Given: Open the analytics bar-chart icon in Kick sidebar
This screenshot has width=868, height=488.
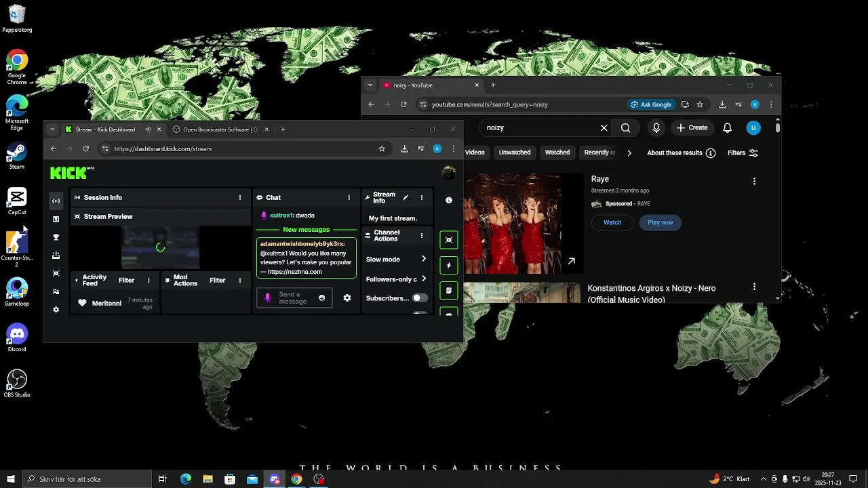Looking at the screenshot, I should point(56,219).
